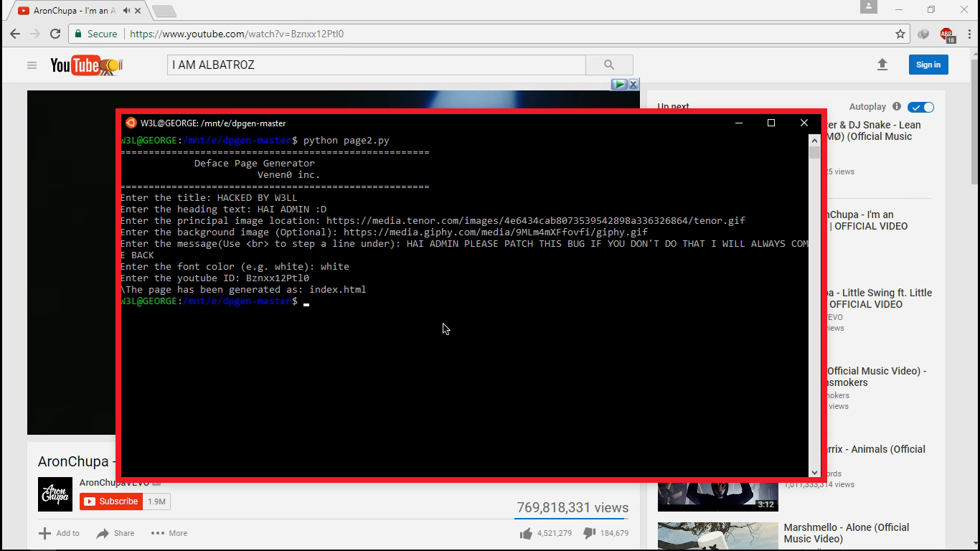This screenshot has height=551, width=980.
Task: Select the search magnifier icon
Action: point(609,65)
